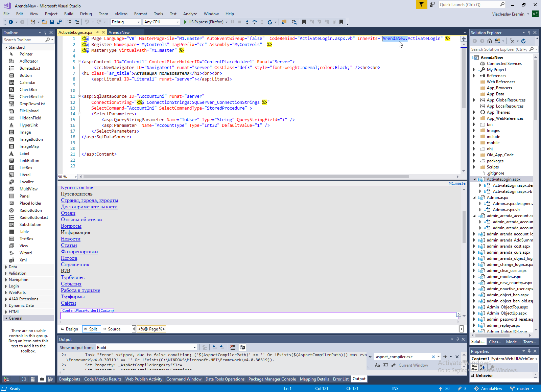Toggle Match Case in find bar
This screenshot has width=541, height=392.
[377, 365]
